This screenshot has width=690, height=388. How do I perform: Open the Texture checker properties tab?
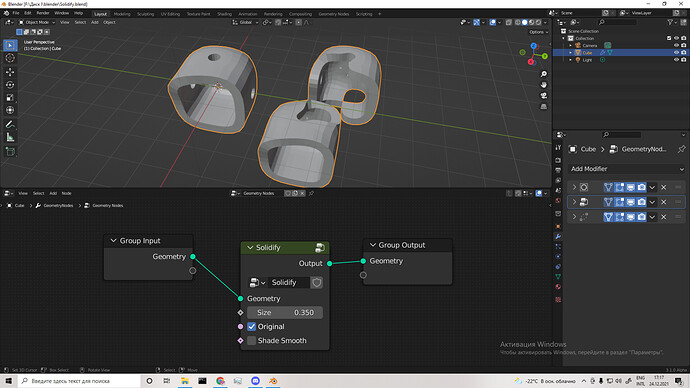tap(558, 300)
